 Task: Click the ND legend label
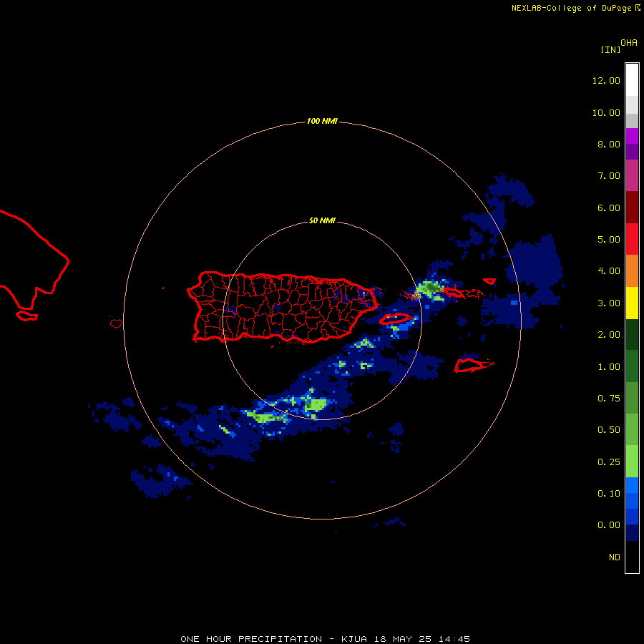[615, 557]
